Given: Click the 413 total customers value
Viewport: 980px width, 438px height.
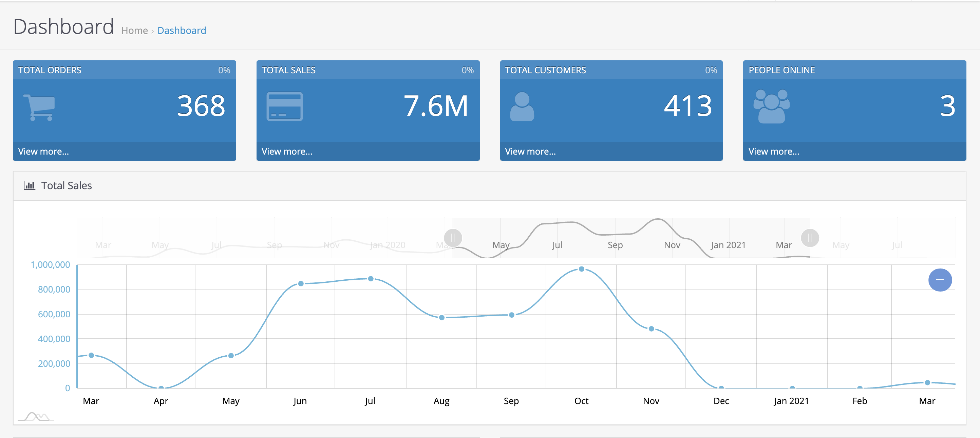Looking at the screenshot, I should pyautogui.click(x=688, y=106).
